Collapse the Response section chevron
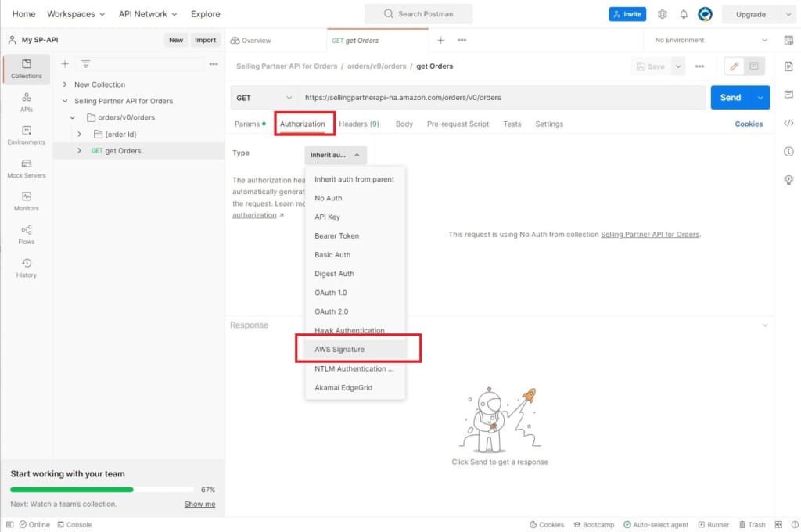801x532 pixels. pos(765,325)
